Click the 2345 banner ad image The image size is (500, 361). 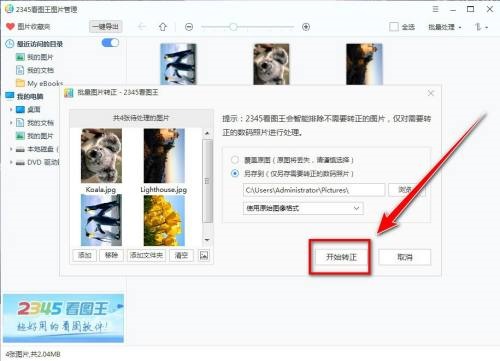(63, 318)
